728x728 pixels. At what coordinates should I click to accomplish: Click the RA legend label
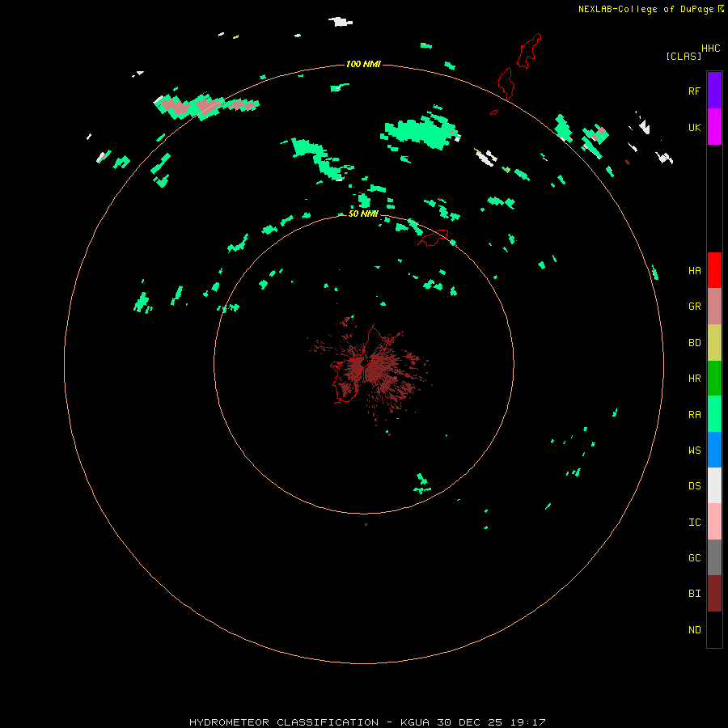(694, 414)
